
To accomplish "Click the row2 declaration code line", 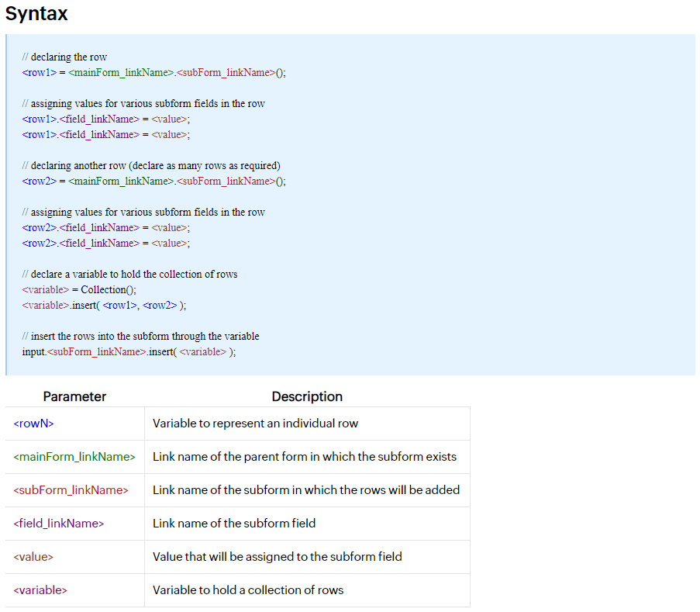I will 153,181.
